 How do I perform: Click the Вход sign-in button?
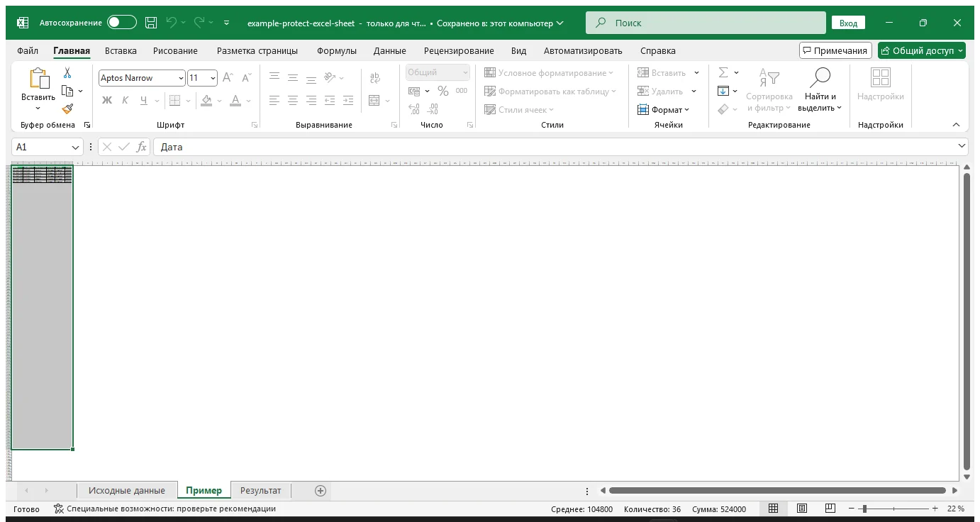(848, 23)
